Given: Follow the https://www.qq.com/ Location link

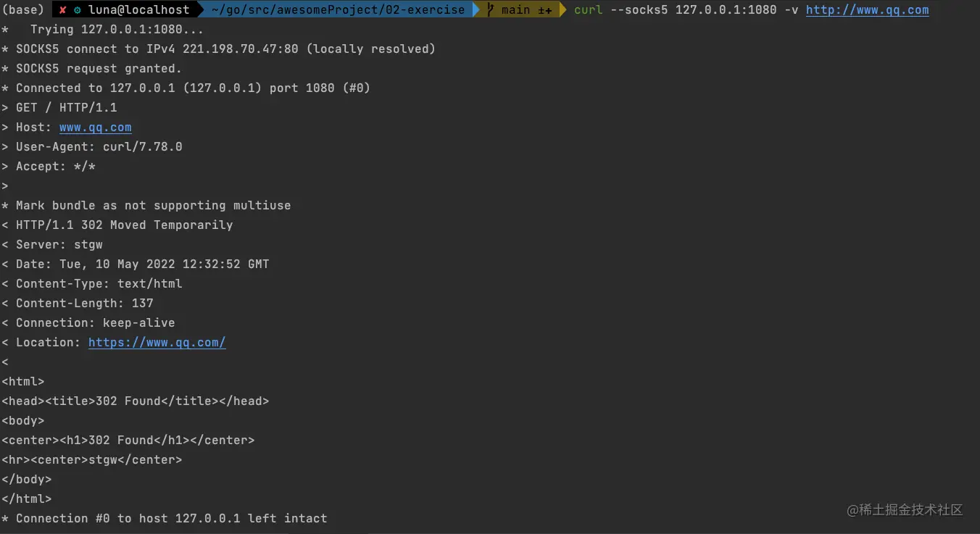Looking at the screenshot, I should (157, 343).
